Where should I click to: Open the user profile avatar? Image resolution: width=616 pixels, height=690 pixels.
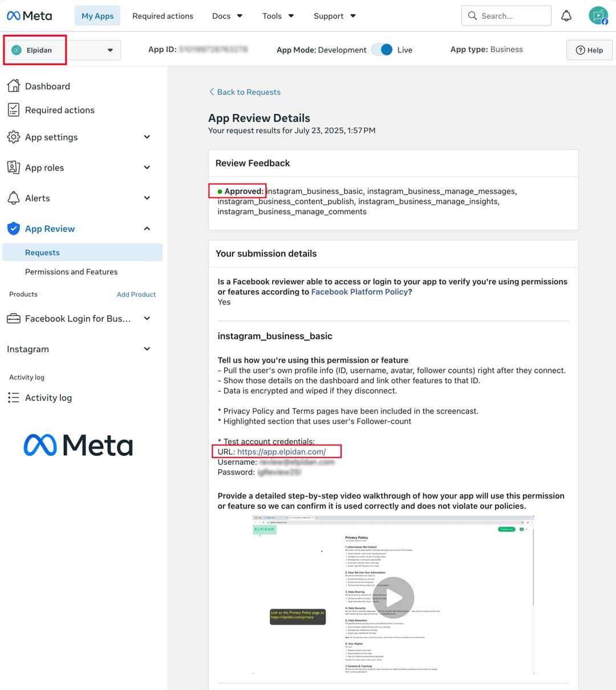click(x=598, y=15)
